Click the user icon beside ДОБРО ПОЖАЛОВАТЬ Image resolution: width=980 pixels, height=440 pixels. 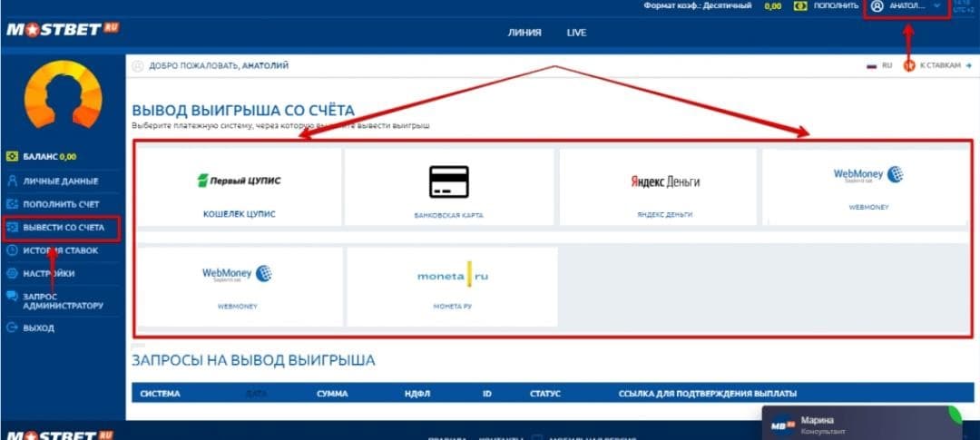[138, 65]
